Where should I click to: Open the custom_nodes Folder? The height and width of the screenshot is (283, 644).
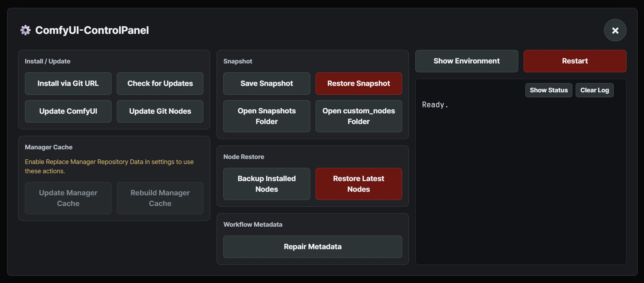click(x=359, y=116)
